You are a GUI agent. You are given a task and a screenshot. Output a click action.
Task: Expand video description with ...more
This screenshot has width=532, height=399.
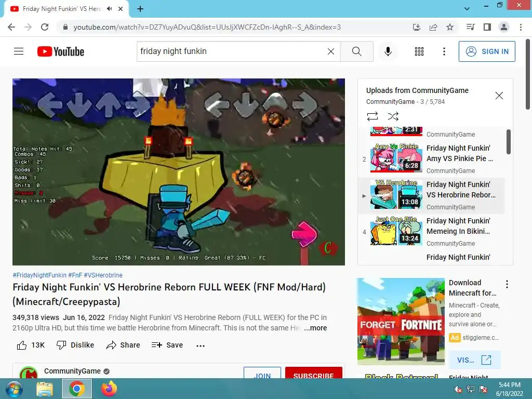pos(315,328)
